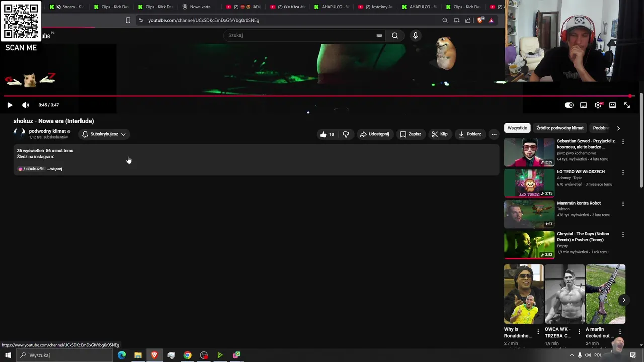
Task: Enter fullscreen video mode
Action: pos(627,105)
